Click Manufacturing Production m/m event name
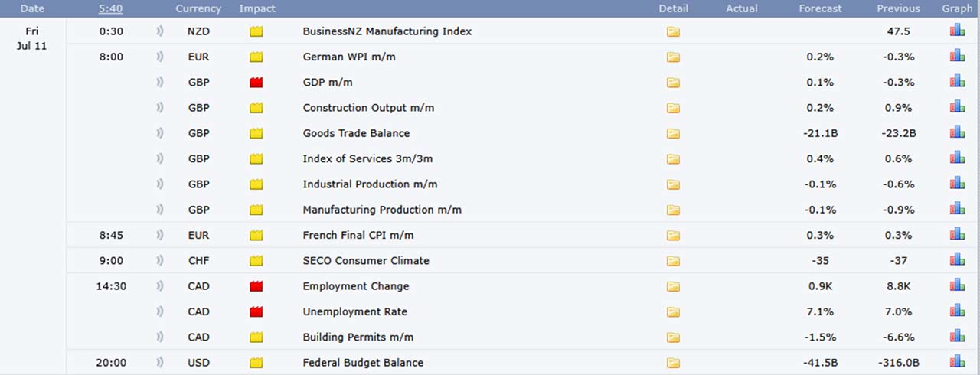The height and width of the screenshot is (375, 980). [382, 210]
